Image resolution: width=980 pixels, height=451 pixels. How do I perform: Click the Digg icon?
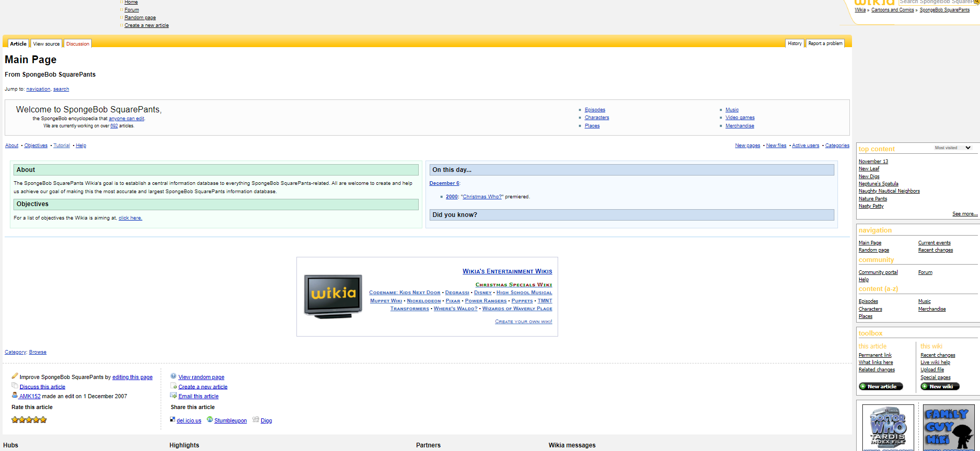pos(255,419)
